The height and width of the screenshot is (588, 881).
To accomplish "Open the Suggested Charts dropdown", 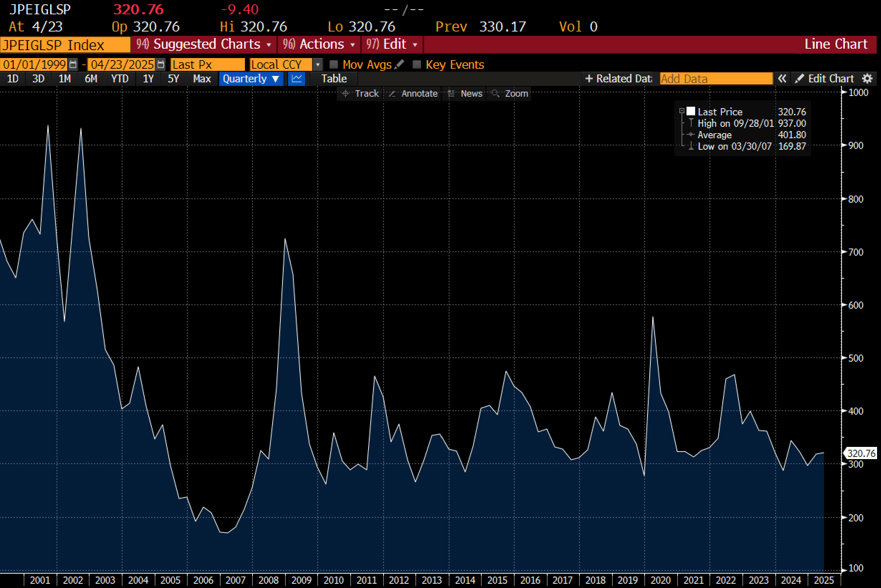I will 204,44.
